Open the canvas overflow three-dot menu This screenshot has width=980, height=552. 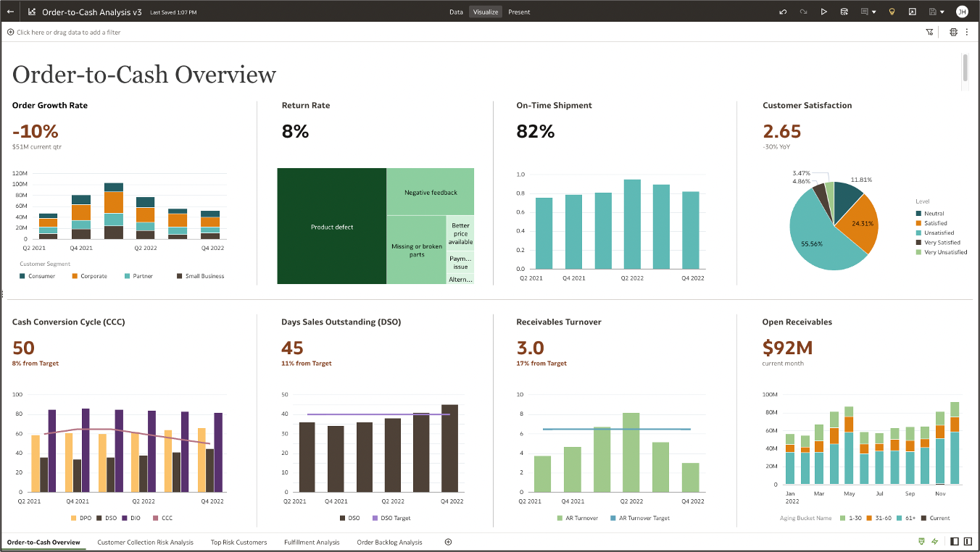coord(967,32)
